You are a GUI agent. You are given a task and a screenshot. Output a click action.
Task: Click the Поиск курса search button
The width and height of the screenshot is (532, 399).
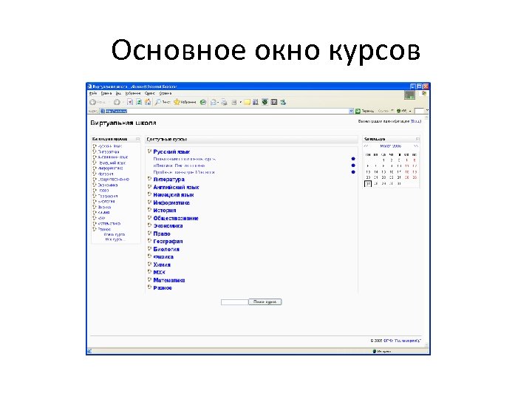pyautogui.click(x=265, y=301)
